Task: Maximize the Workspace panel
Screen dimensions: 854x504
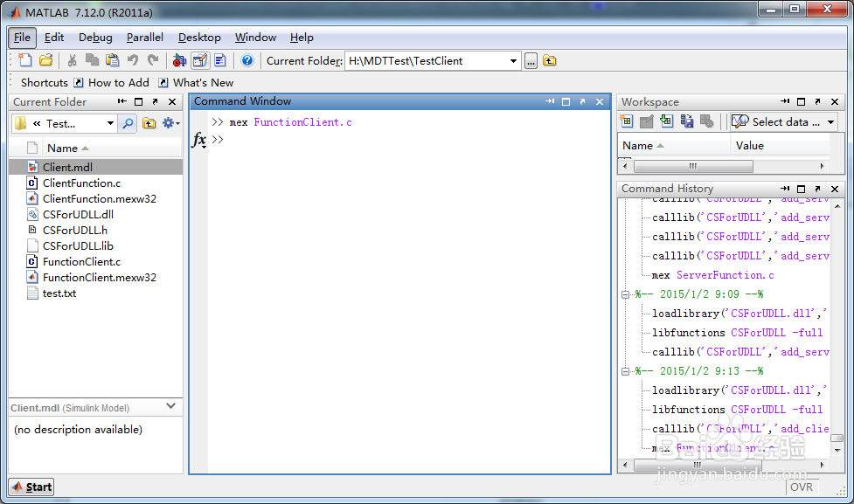Action: [x=801, y=102]
